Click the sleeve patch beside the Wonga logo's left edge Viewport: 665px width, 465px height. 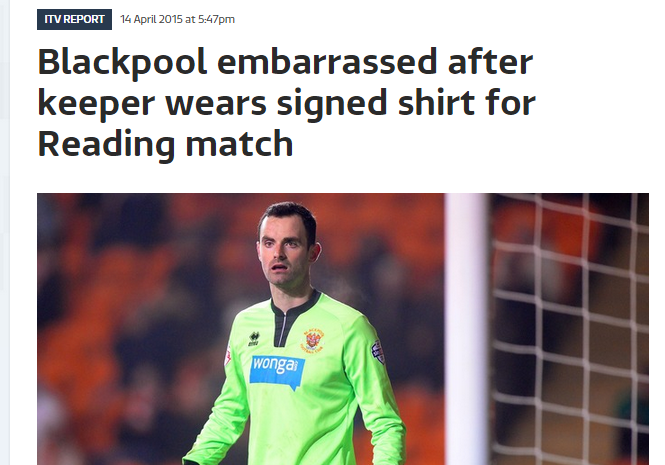pyautogui.click(x=228, y=356)
